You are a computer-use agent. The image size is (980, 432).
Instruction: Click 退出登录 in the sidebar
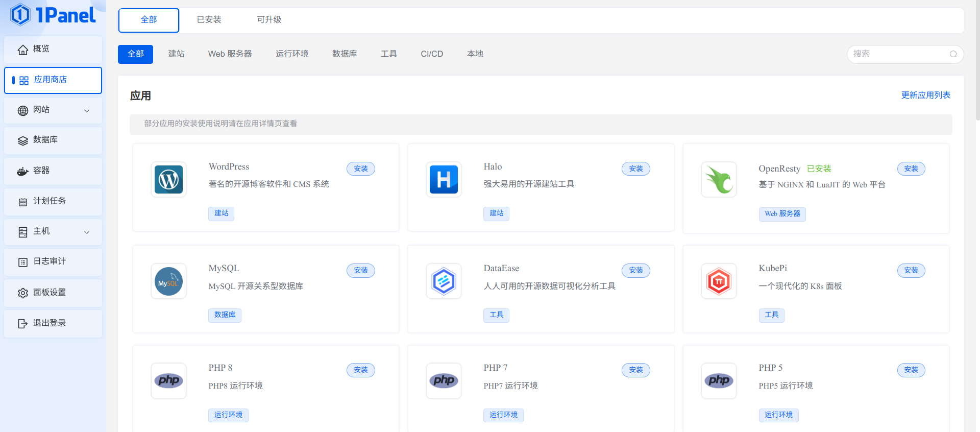53,324
